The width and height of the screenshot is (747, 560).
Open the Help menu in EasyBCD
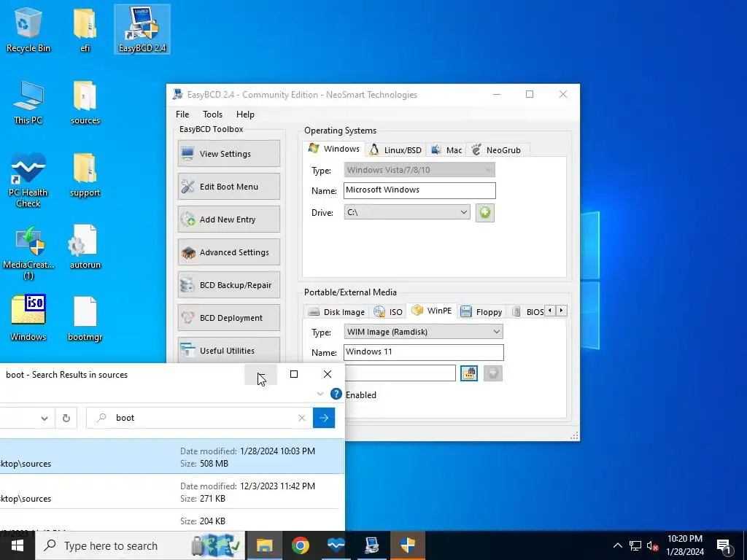tap(245, 114)
